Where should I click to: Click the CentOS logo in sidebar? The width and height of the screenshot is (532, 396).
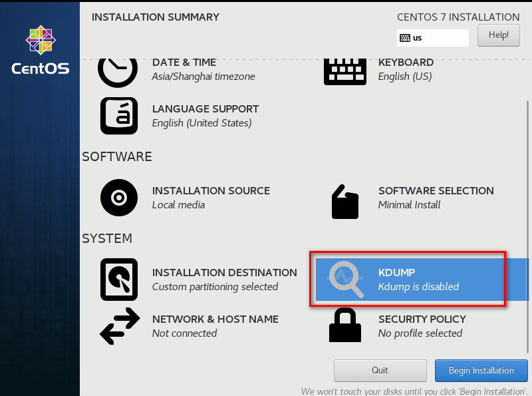[x=41, y=50]
